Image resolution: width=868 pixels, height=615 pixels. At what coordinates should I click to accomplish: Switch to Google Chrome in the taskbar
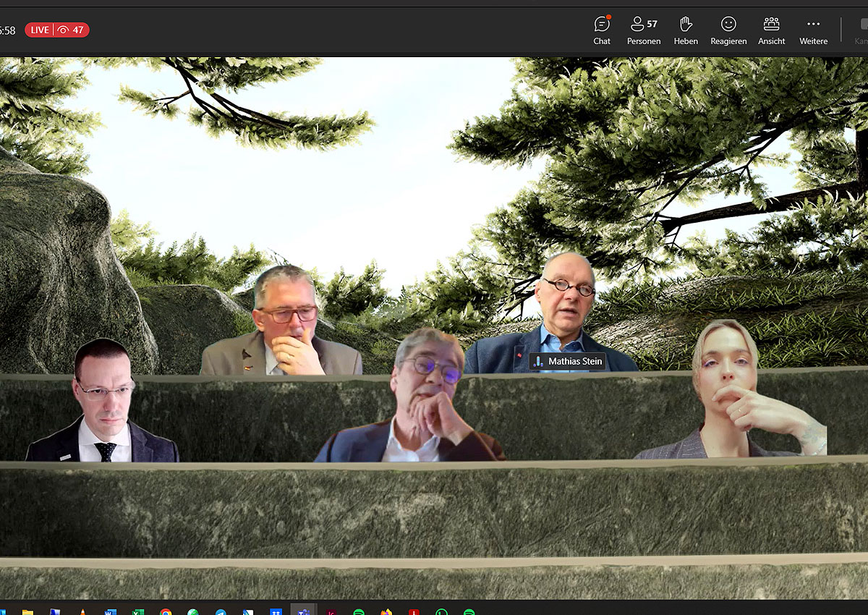pos(166,611)
